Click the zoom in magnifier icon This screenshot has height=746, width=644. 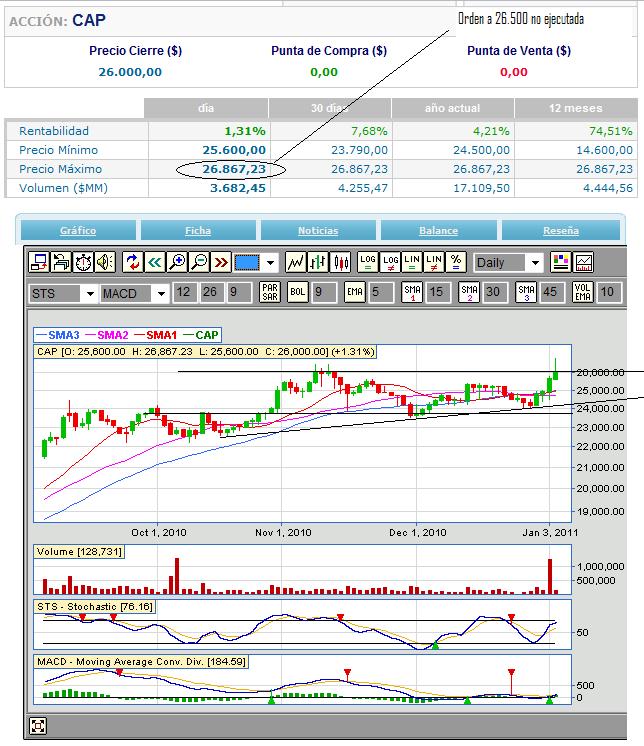(177, 262)
